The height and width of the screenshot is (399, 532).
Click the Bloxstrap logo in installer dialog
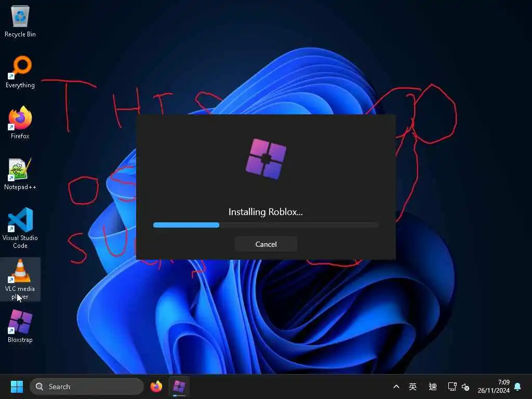[265, 158]
